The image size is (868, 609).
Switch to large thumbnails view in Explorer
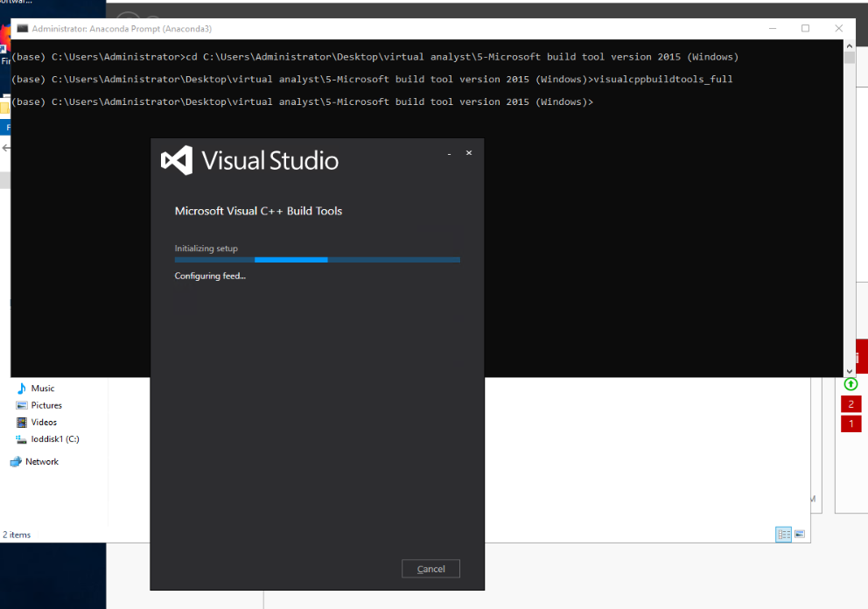coord(800,534)
